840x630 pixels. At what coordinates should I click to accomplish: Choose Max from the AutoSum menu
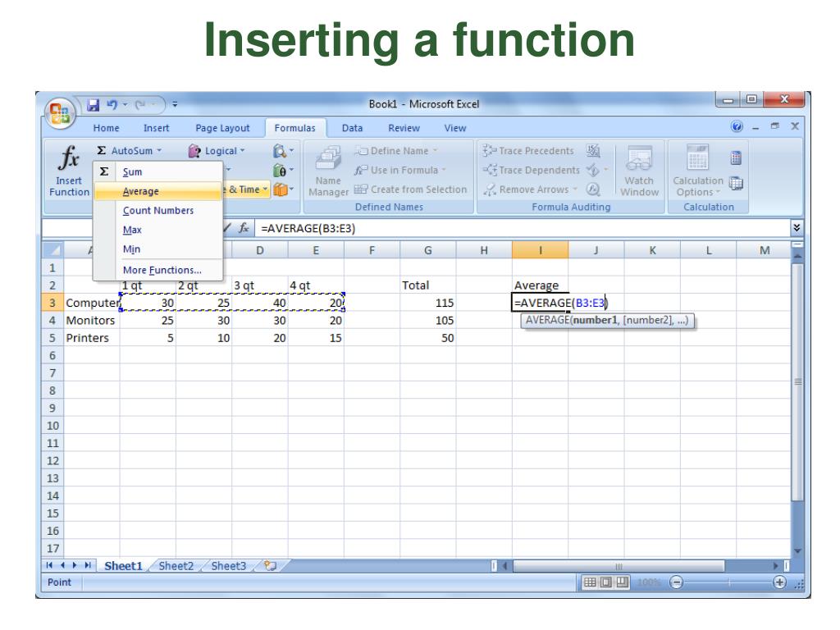point(158,230)
